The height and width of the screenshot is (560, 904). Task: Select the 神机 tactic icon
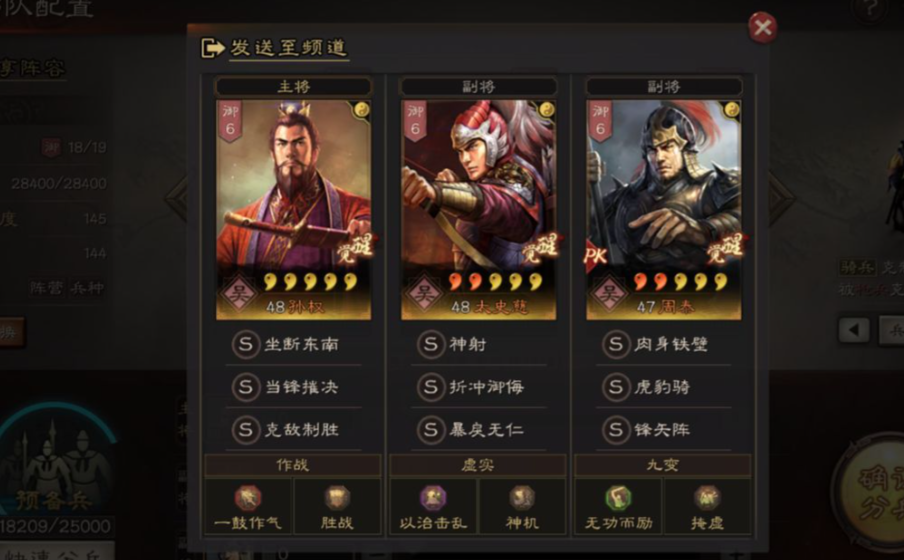pos(522,498)
